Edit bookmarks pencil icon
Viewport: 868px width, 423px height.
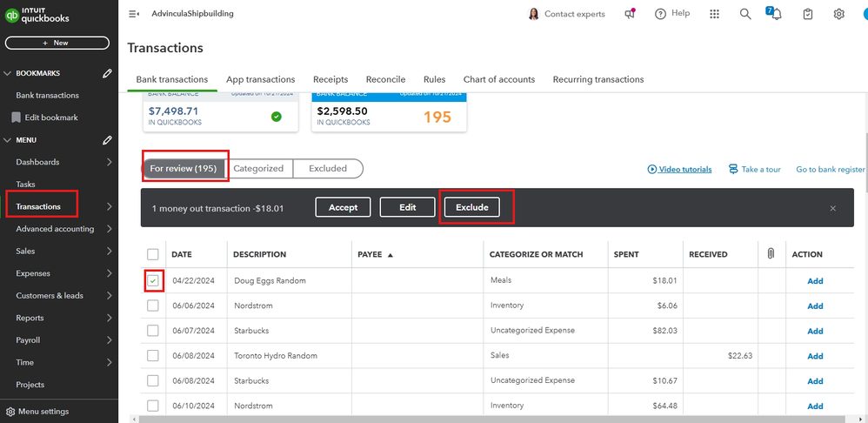click(107, 73)
